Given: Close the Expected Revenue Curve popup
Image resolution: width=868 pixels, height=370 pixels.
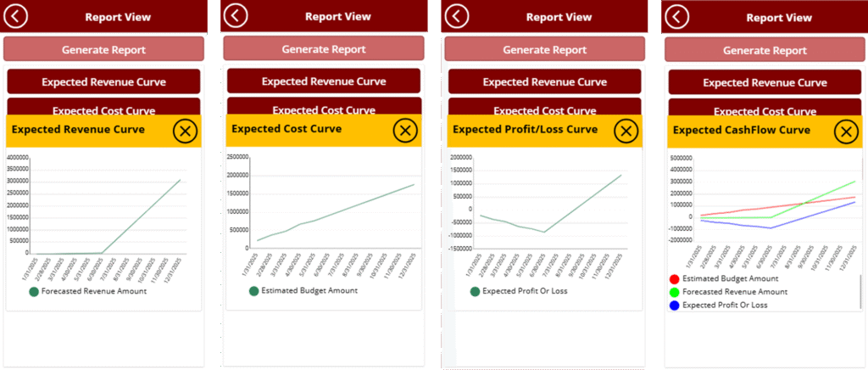Looking at the screenshot, I should pyautogui.click(x=186, y=131).
